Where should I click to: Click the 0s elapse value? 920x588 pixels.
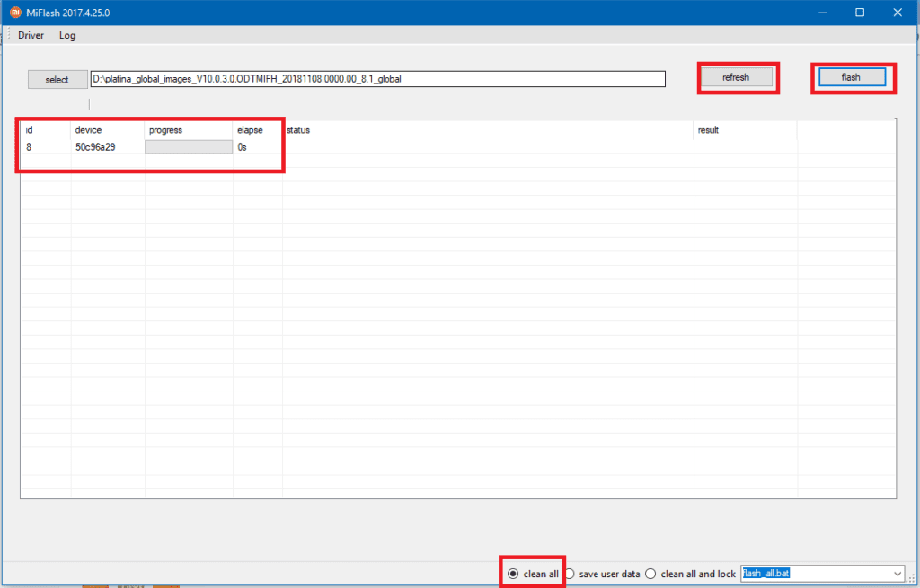243,147
